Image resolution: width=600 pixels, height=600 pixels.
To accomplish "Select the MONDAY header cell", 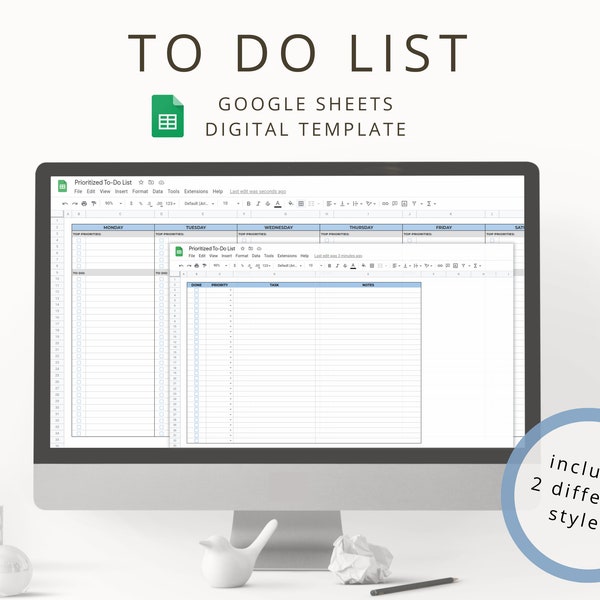I will coord(113,227).
